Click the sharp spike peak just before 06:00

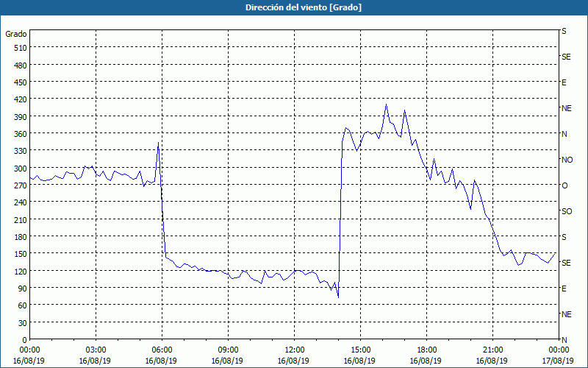pyautogui.click(x=158, y=142)
